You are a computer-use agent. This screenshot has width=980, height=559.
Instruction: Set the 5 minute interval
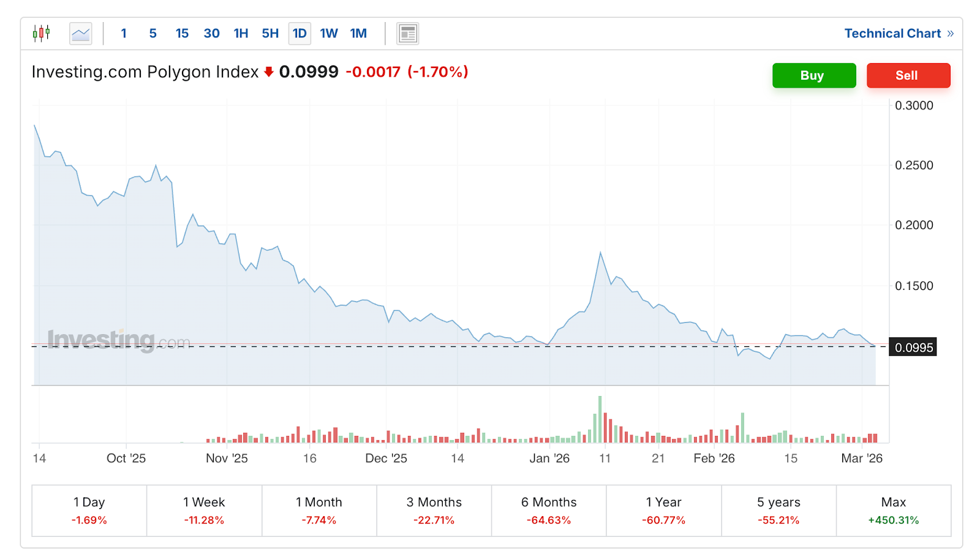tap(153, 33)
